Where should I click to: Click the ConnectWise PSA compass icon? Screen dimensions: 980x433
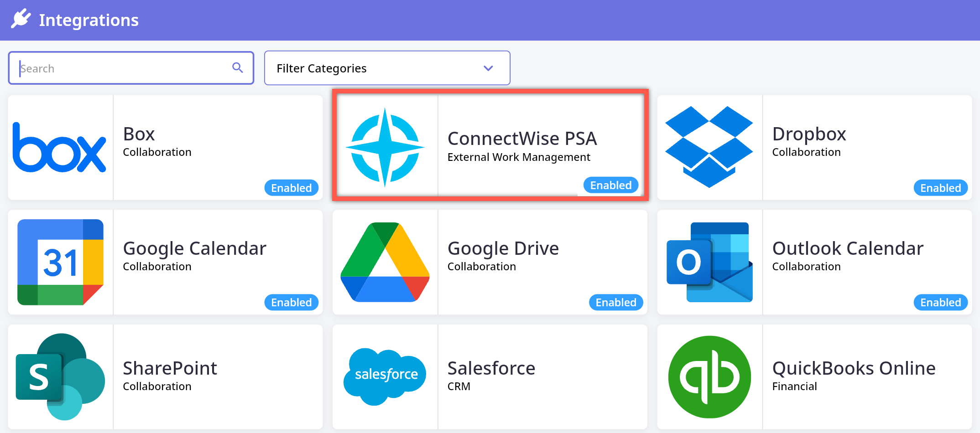pos(385,148)
